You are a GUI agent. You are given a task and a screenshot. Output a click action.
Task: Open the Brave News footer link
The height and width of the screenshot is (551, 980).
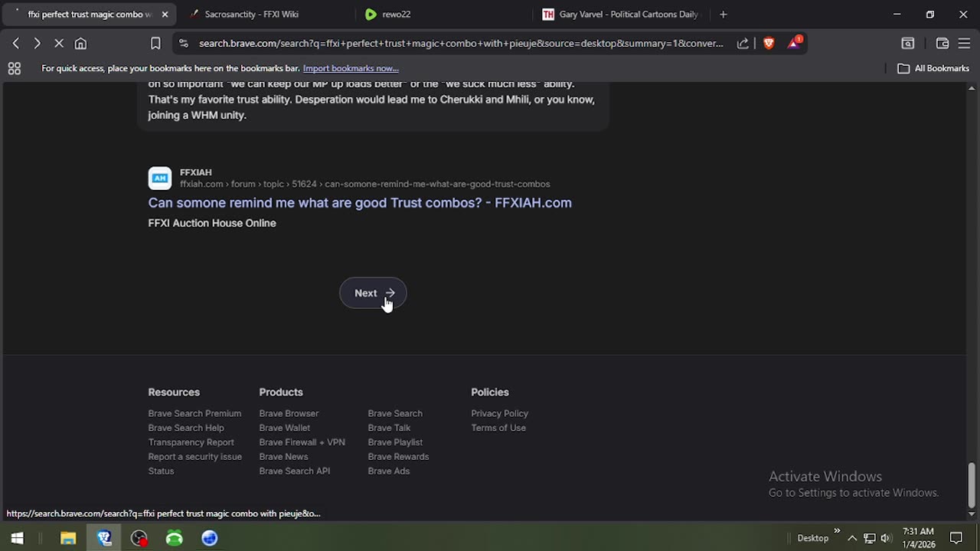point(283,457)
